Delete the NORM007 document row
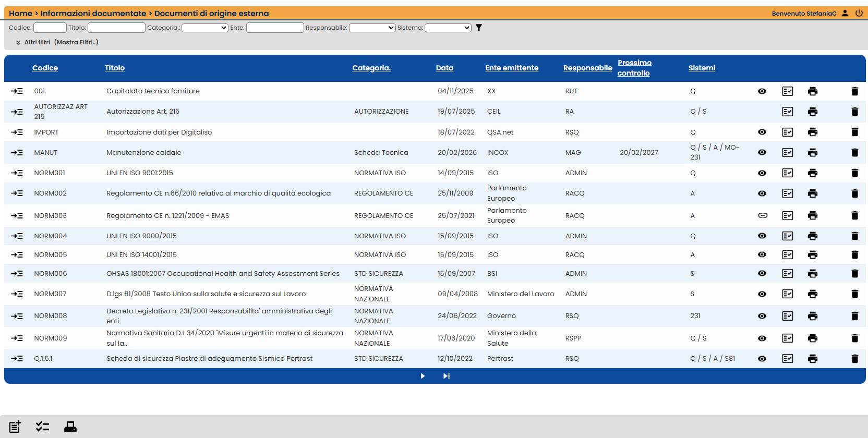The height and width of the screenshot is (438, 868). [x=855, y=294]
